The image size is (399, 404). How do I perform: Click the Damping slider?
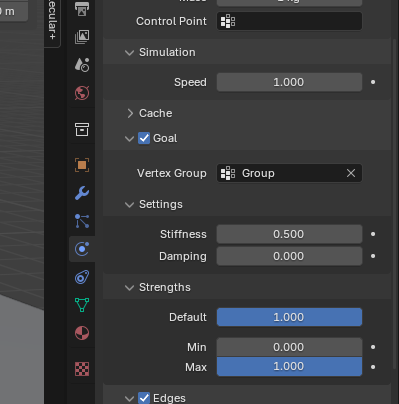click(x=289, y=256)
